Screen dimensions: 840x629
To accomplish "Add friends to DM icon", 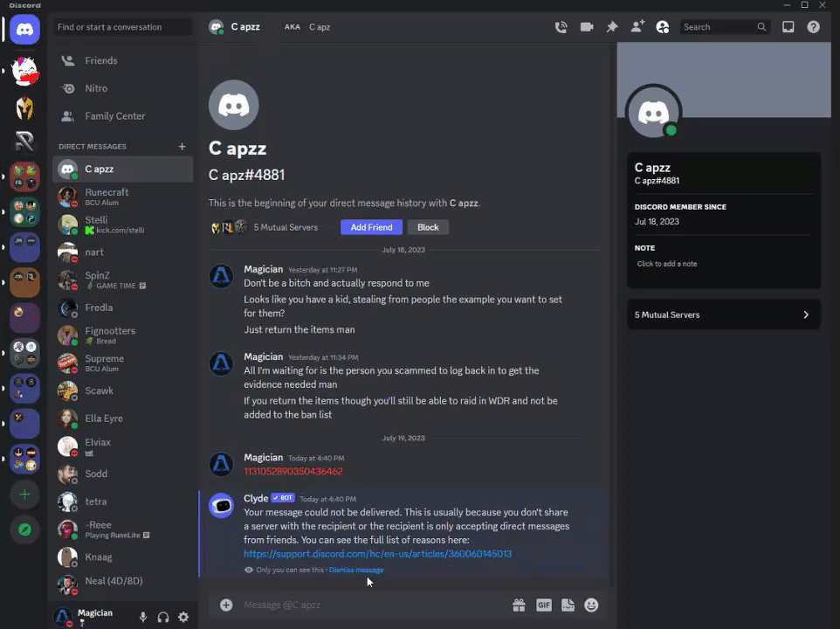I will coord(637,27).
